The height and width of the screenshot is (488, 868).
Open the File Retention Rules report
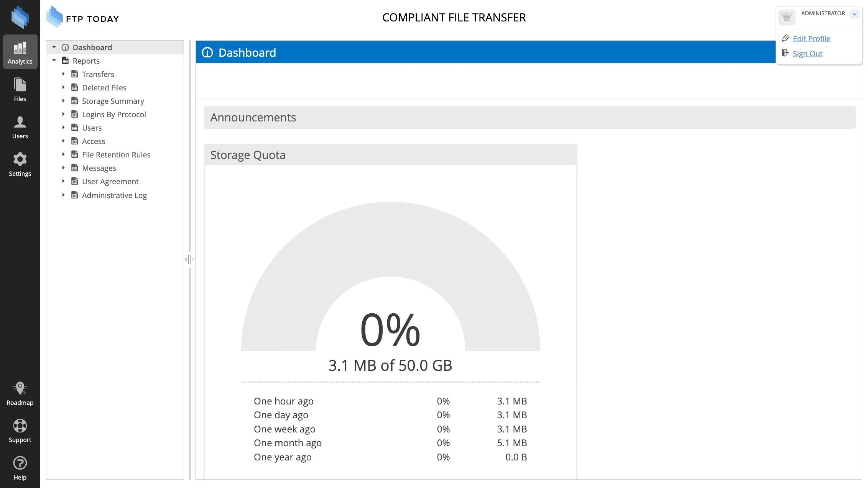point(116,154)
